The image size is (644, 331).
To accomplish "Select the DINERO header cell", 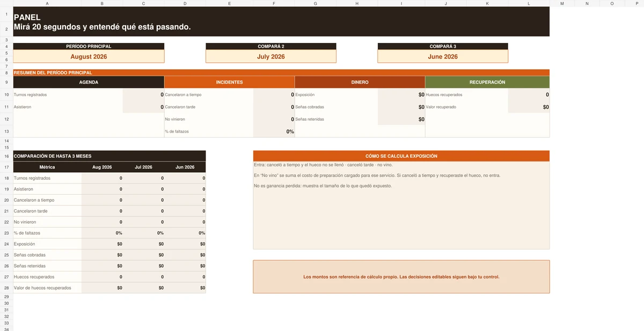I will click(x=360, y=82).
